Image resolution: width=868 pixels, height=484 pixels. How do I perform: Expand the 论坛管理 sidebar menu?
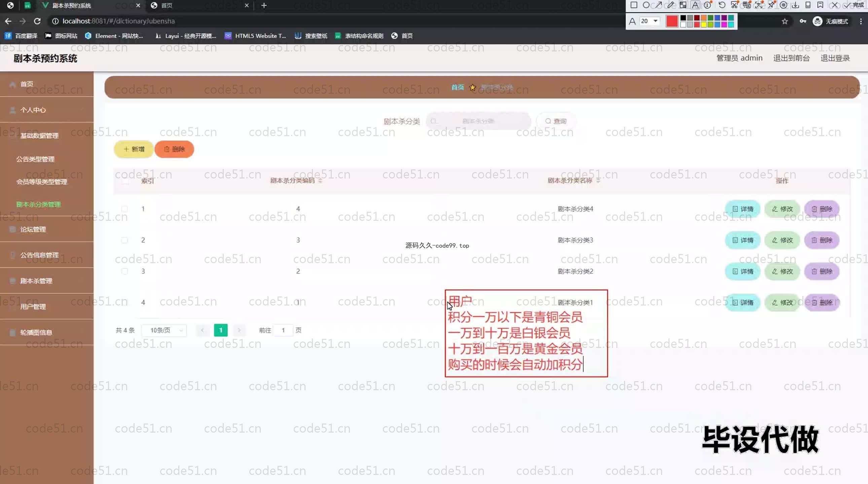(x=47, y=229)
